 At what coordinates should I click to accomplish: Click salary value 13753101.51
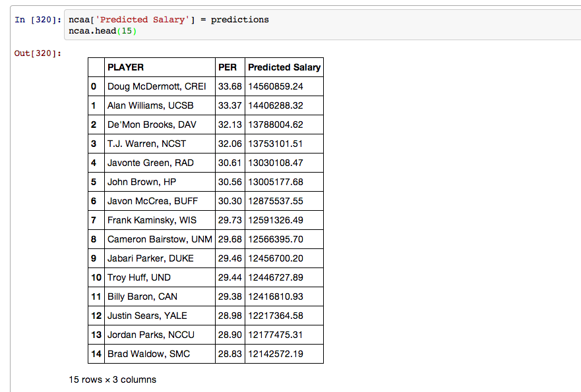(284, 144)
